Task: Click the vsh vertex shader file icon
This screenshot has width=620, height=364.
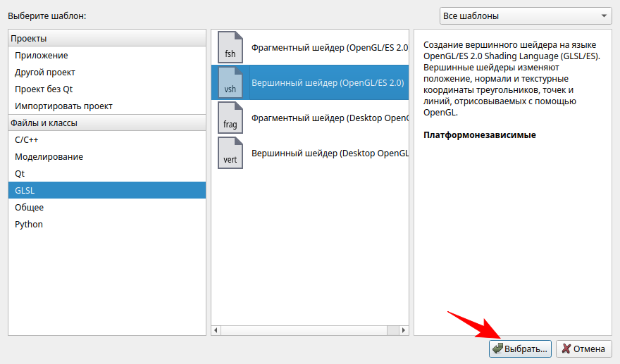Action: coord(230,82)
